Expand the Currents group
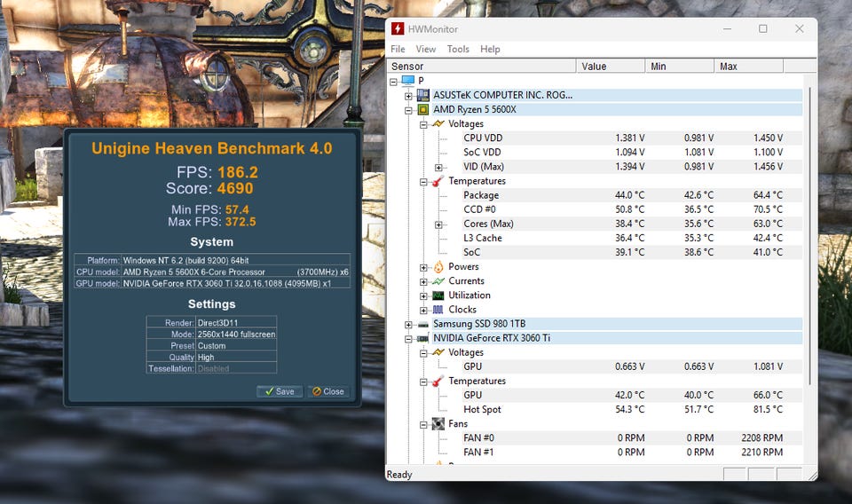This screenshot has height=504, width=852. 424,282
